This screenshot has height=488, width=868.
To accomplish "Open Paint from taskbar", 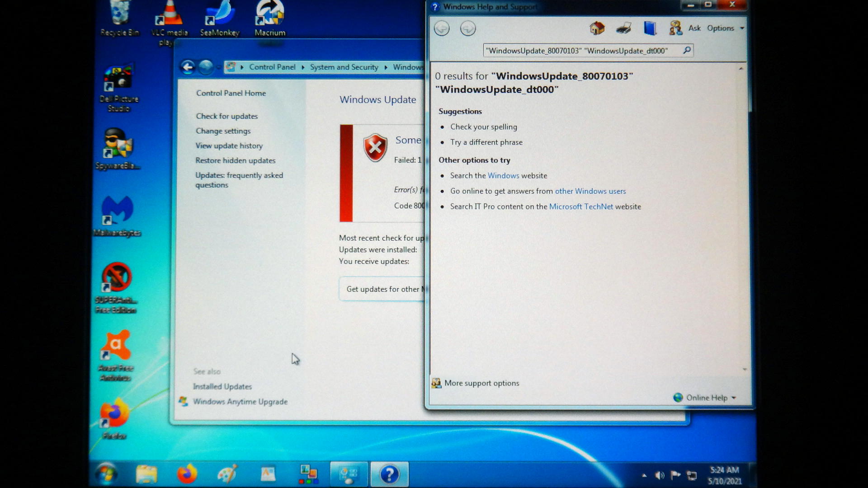I will click(x=227, y=474).
